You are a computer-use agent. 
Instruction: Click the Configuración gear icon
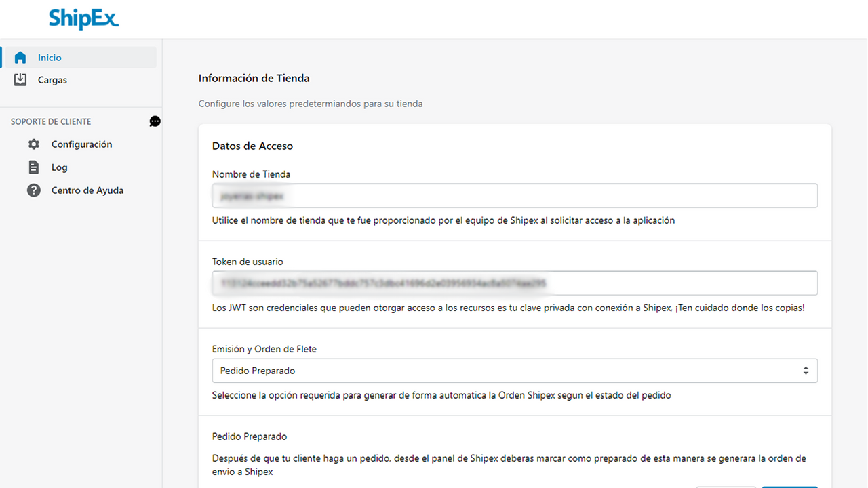point(34,144)
